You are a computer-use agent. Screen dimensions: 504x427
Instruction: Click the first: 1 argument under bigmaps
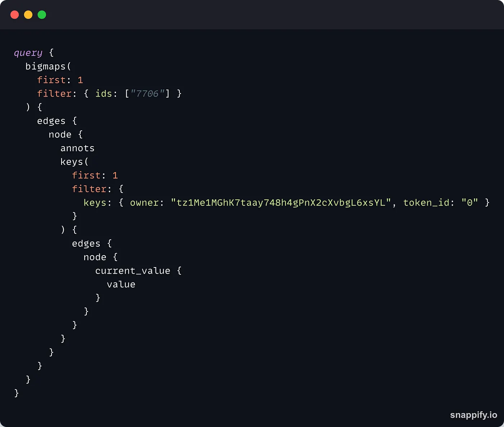(x=60, y=80)
